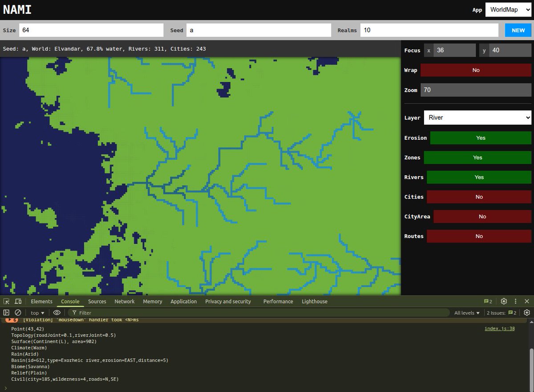Switch to the Elements tab
The width and height of the screenshot is (534, 392).
click(x=41, y=301)
